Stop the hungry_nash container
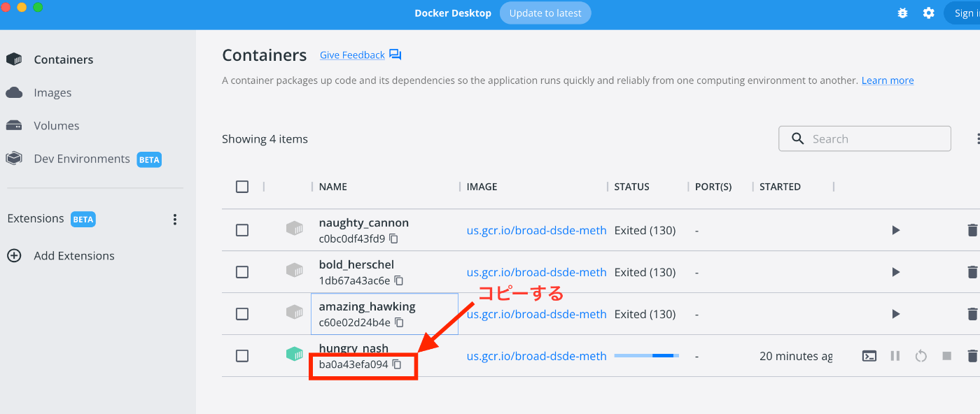This screenshot has width=980, height=414. pos(947,356)
